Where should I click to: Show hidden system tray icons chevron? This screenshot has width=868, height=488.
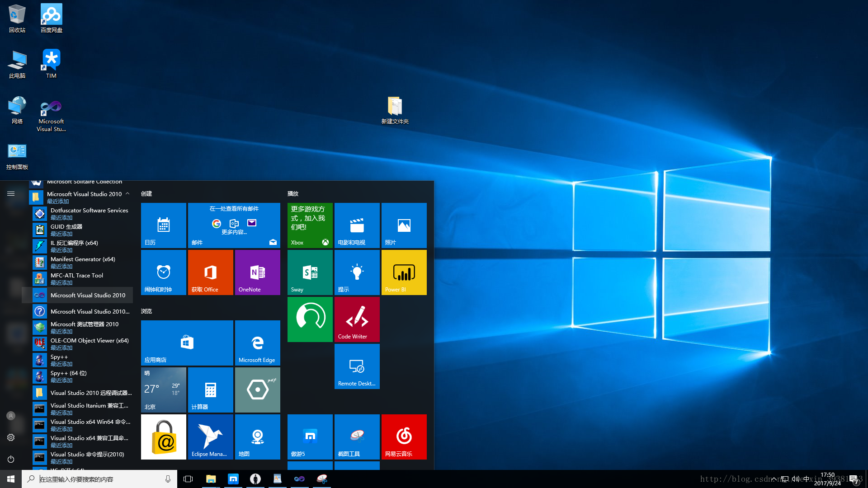[774, 479]
